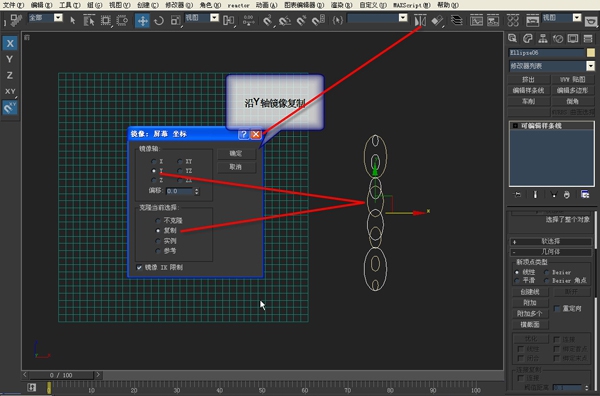Choose 不克隆 (No Clone) option
600x396 pixels.
(158, 221)
